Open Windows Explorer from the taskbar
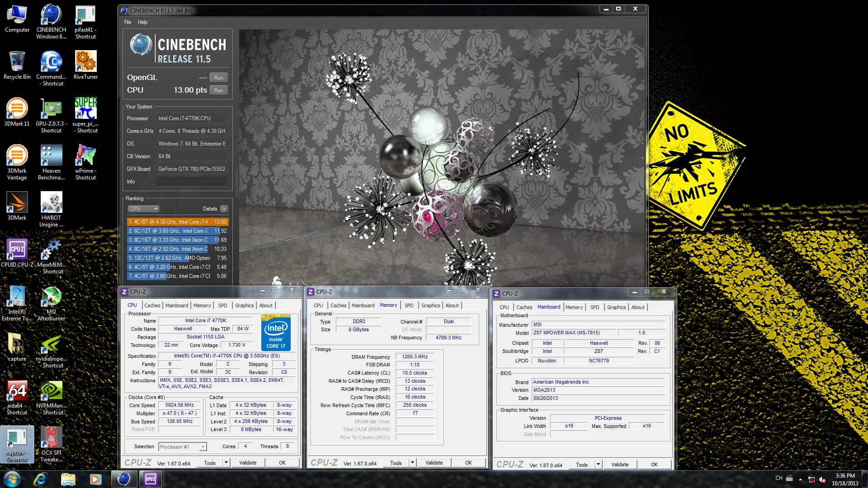 [x=68, y=479]
